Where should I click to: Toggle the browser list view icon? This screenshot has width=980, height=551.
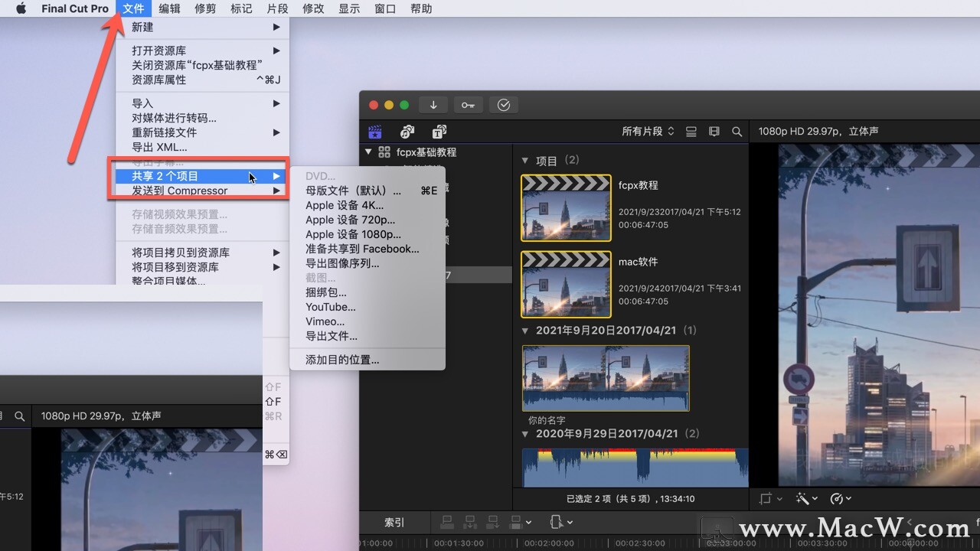click(691, 132)
